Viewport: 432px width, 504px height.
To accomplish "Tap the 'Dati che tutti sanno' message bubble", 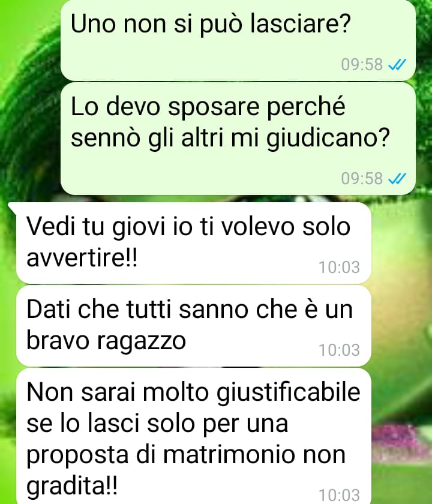I will click(x=194, y=326).
